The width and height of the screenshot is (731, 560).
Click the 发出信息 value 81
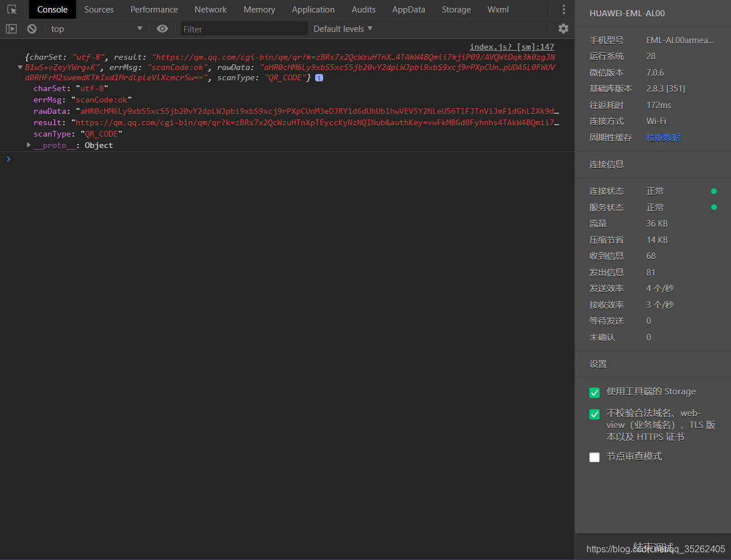pyautogui.click(x=651, y=272)
